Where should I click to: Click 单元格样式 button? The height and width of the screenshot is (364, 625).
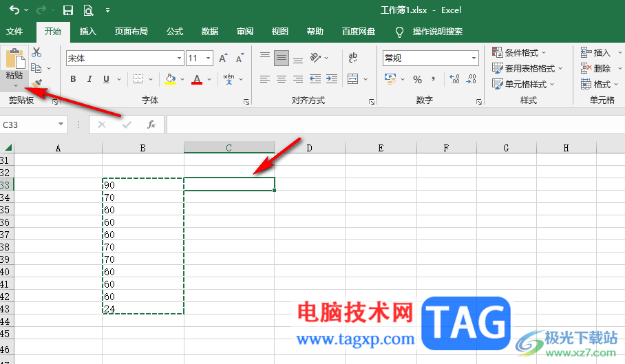523,85
